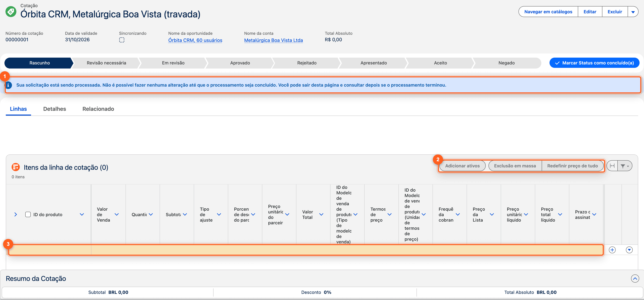Select the Revisão necessária stage
This screenshot has height=300, width=644.
click(106, 63)
